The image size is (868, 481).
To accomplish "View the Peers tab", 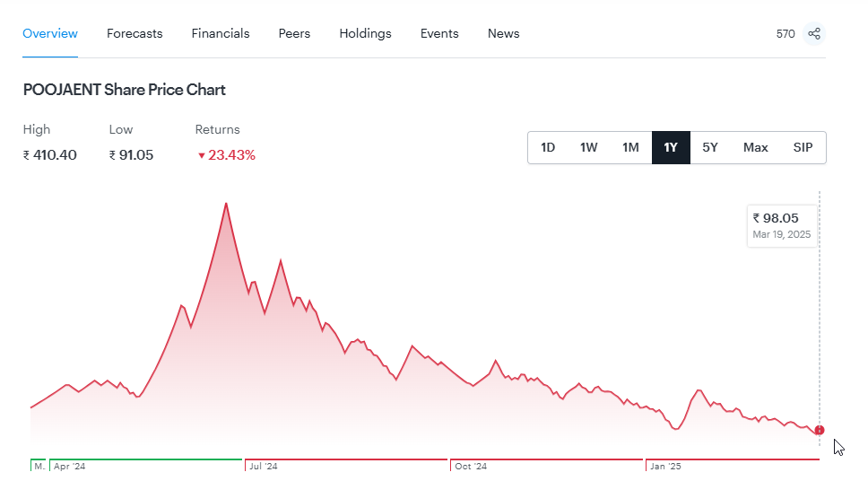I will pyautogui.click(x=294, y=33).
